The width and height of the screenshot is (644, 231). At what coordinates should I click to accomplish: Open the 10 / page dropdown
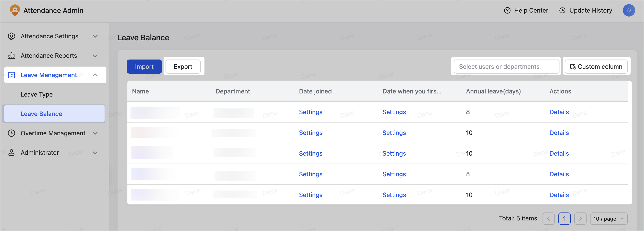(609, 219)
